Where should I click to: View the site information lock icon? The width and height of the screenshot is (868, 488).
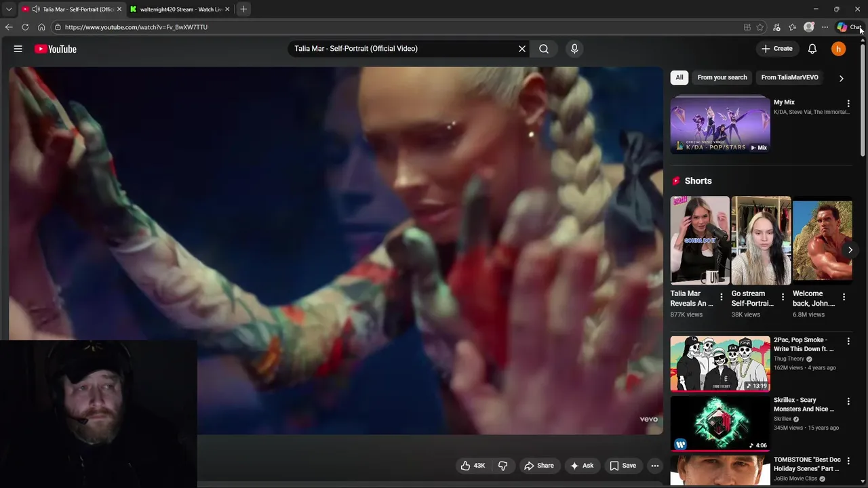coord(58,27)
